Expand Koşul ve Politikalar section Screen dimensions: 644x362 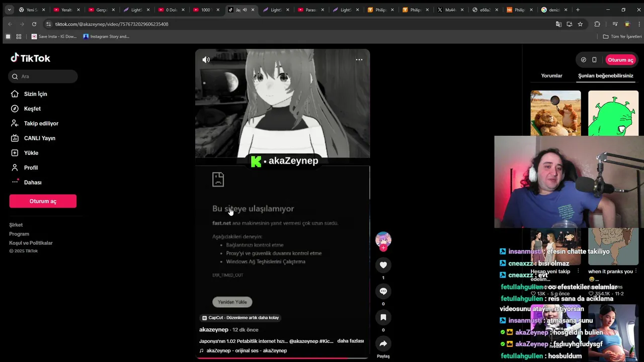coord(31,243)
